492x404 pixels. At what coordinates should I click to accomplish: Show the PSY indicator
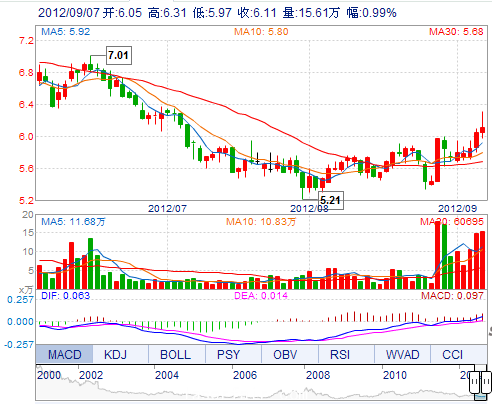pyautogui.click(x=229, y=354)
